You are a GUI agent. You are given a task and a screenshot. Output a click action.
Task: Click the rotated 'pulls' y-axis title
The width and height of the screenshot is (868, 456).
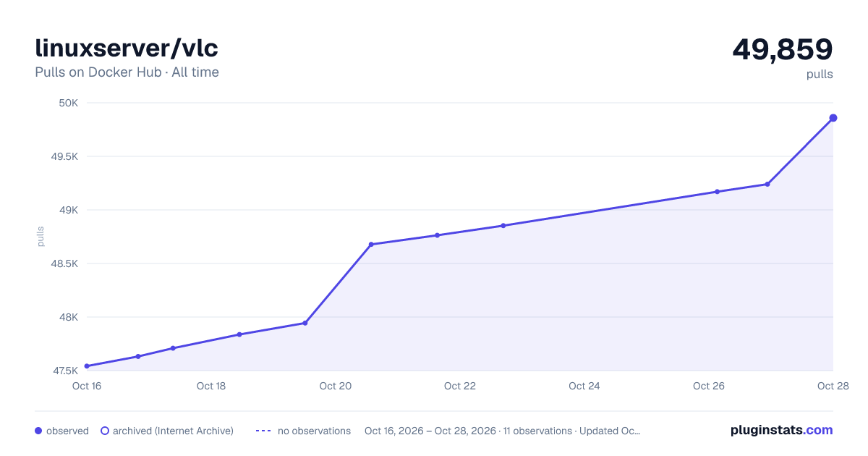tap(41, 237)
